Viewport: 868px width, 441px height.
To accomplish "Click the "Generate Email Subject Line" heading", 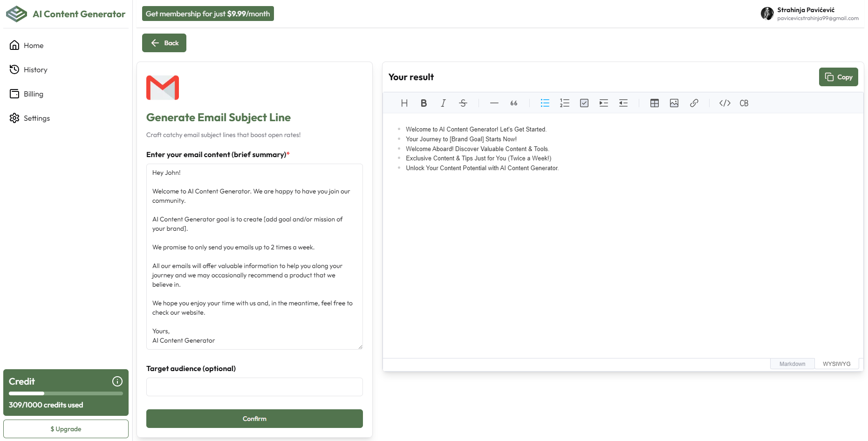I will [219, 117].
